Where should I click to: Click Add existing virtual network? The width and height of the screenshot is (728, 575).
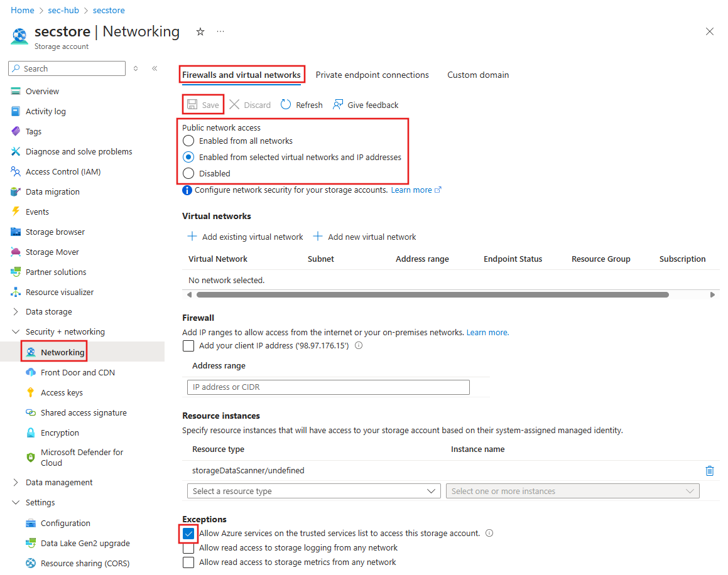(245, 237)
